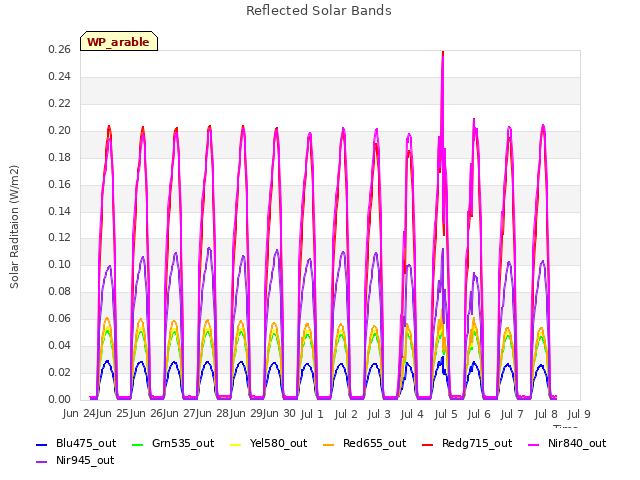The image size is (640, 480).
Task: Click the Jun 30 x-axis date label
Action: click(279, 414)
